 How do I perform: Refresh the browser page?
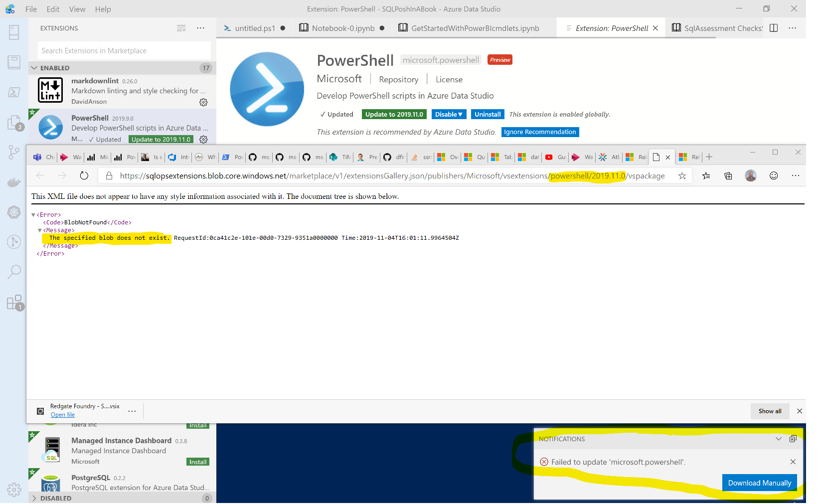(84, 175)
